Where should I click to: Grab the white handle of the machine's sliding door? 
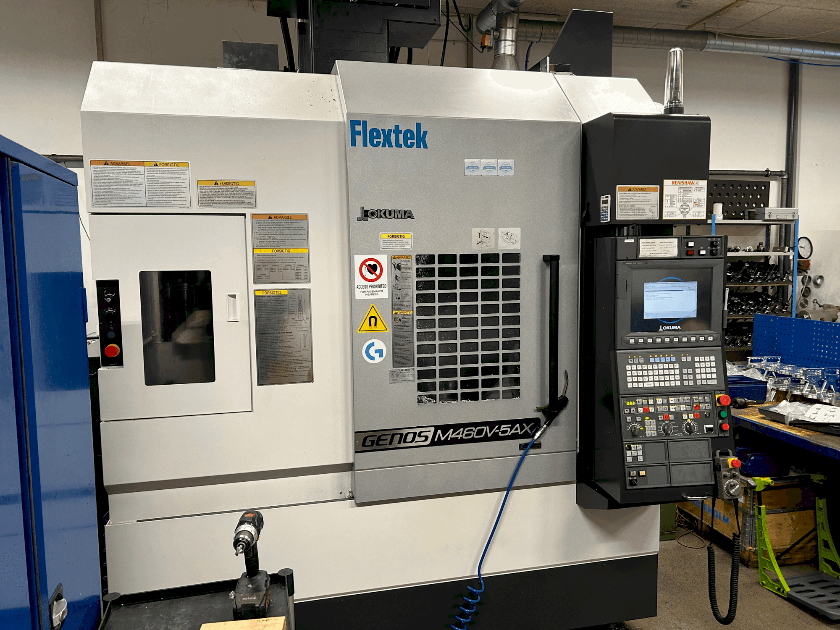pos(233,307)
